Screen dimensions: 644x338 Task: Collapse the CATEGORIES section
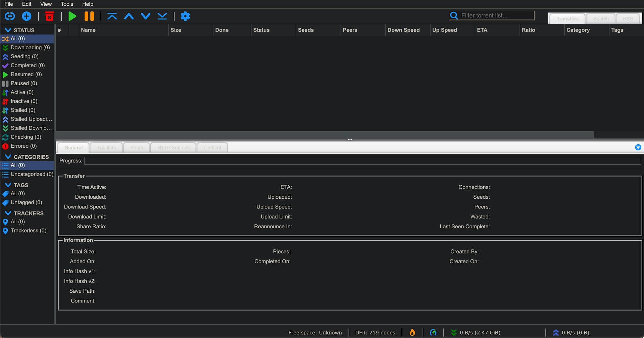pos(8,157)
